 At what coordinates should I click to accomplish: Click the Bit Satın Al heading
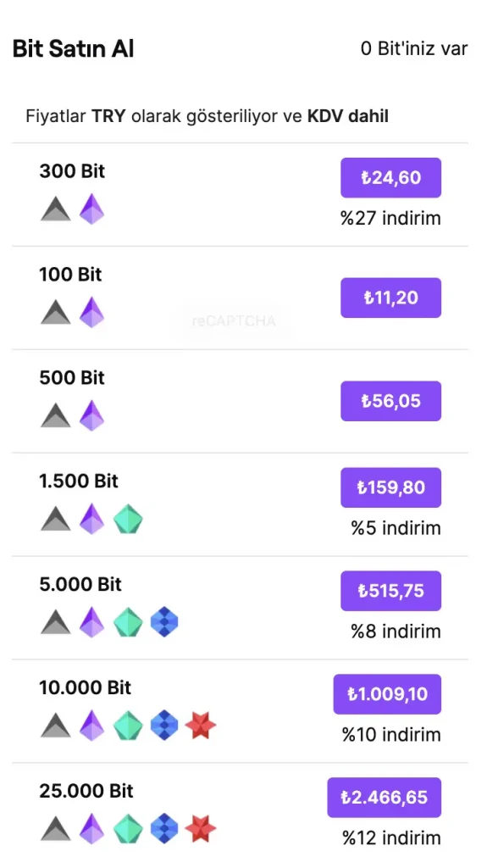click(73, 48)
